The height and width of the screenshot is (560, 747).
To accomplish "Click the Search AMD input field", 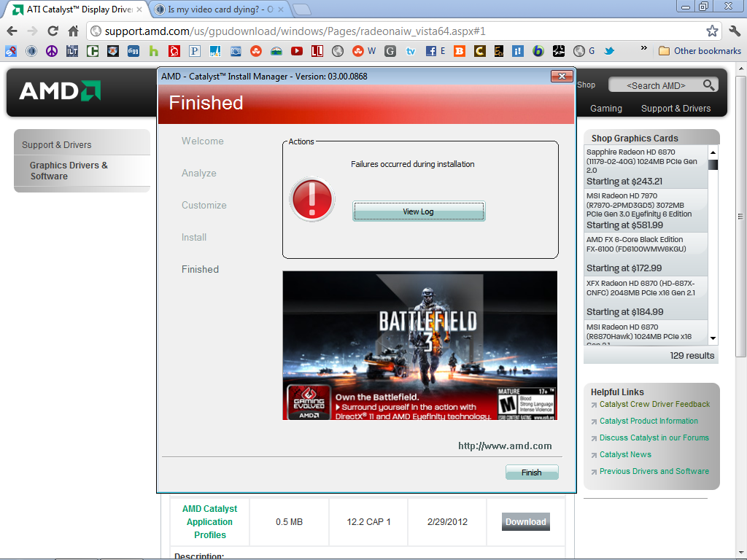I will 656,86.
